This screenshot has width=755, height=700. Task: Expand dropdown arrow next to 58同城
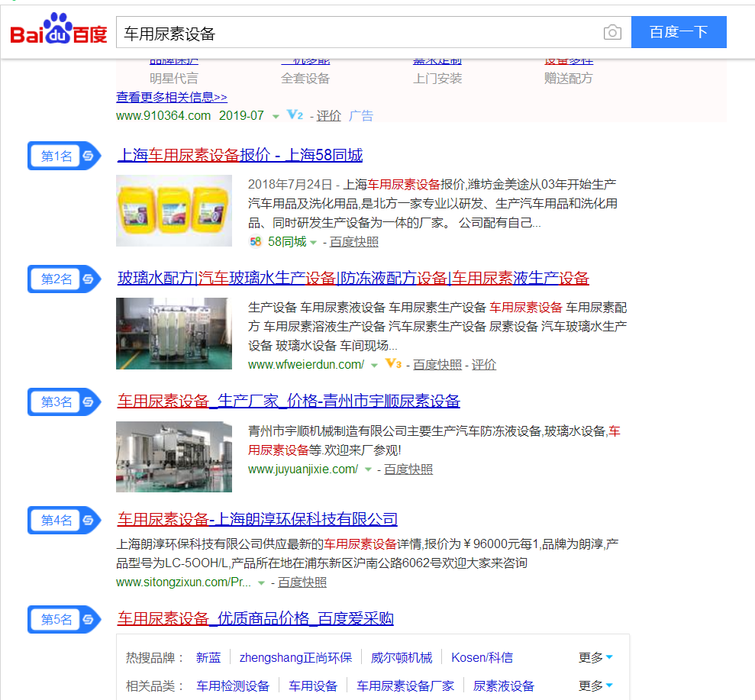314,243
